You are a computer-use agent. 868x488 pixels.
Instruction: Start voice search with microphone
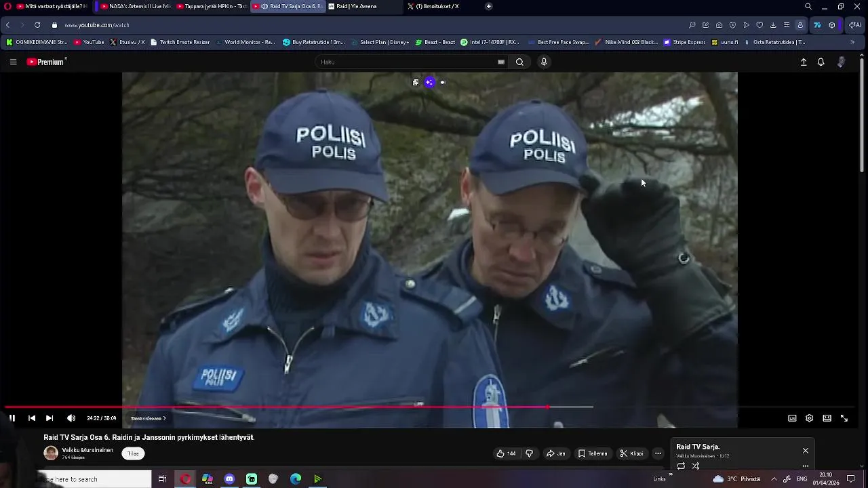click(x=543, y=62)
